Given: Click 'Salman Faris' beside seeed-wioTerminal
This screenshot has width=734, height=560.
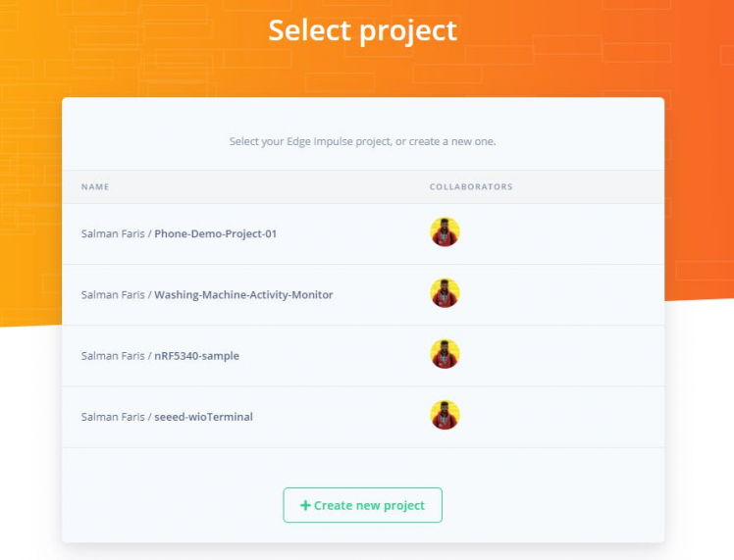Looking at the screenshot, I should [113, 417].
